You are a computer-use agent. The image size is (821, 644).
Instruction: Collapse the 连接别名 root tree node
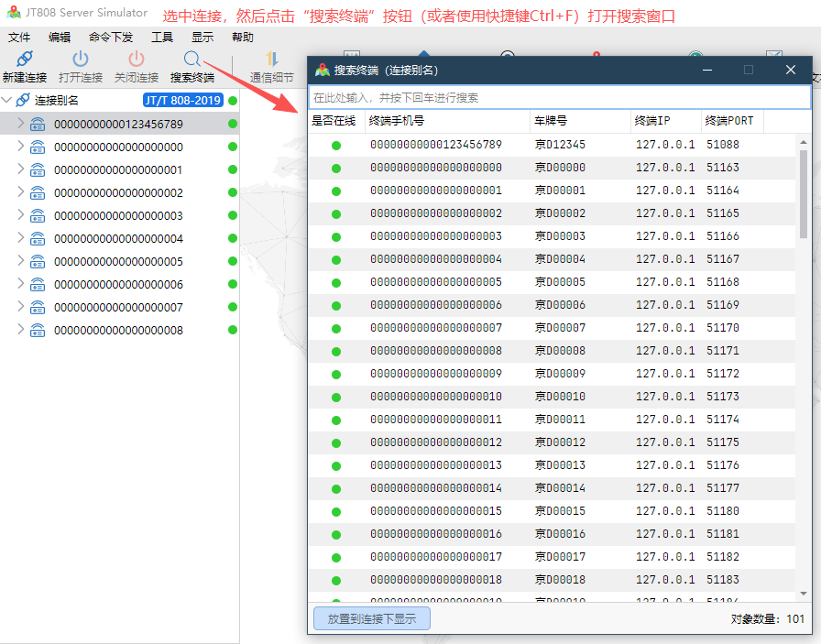(7, 100)
